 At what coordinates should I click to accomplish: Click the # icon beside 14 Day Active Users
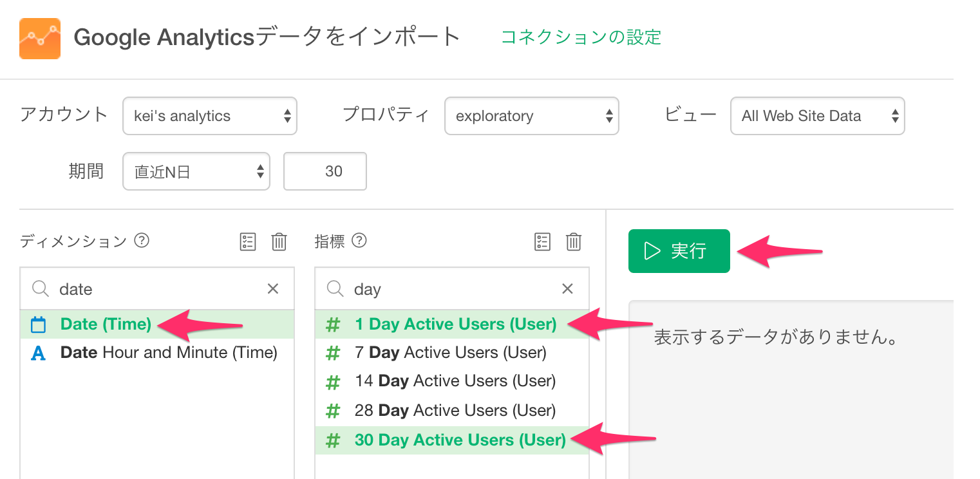tap(333, 382)
